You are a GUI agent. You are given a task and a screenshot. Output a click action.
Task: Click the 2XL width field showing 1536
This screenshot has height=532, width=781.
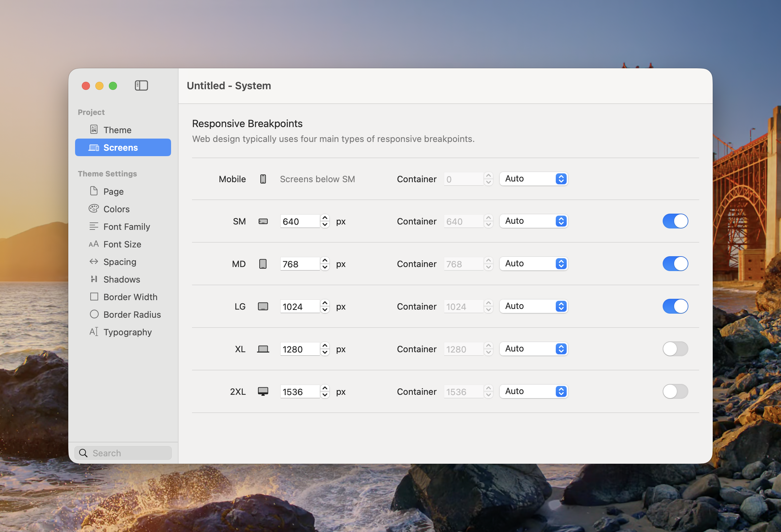click(x=300, y=392)
